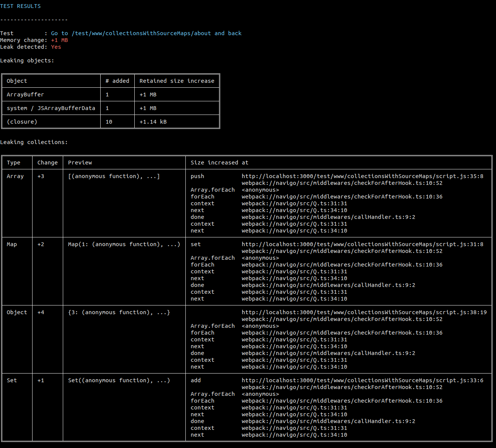Viewport: 496px width, 448px height.
Task: Click the 'Retained size increase' column header
Action: click(x=177, y=81)
